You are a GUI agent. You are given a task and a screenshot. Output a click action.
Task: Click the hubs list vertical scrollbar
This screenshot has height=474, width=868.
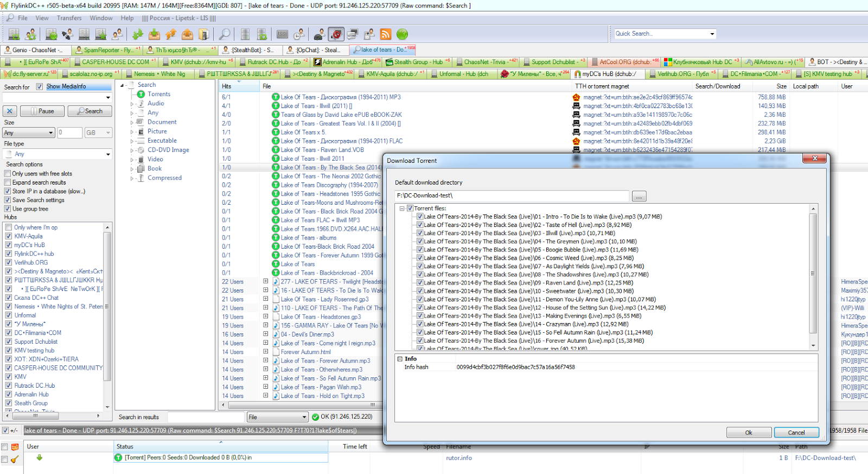click(x=107, y=317)
